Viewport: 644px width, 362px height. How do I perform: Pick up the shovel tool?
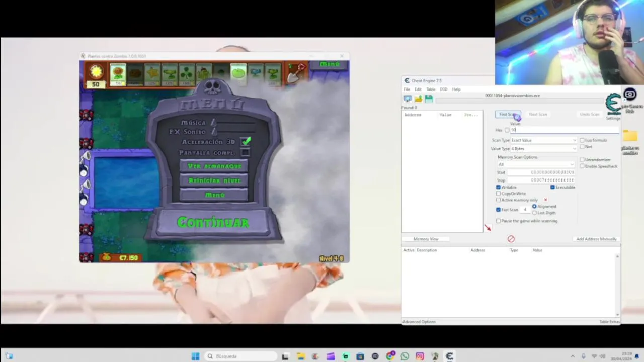pyautogui.click(x=296, y=73)
